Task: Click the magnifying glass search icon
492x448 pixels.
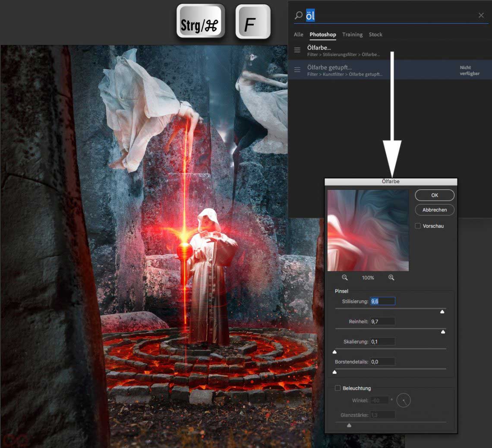Action: pos(298,16)
